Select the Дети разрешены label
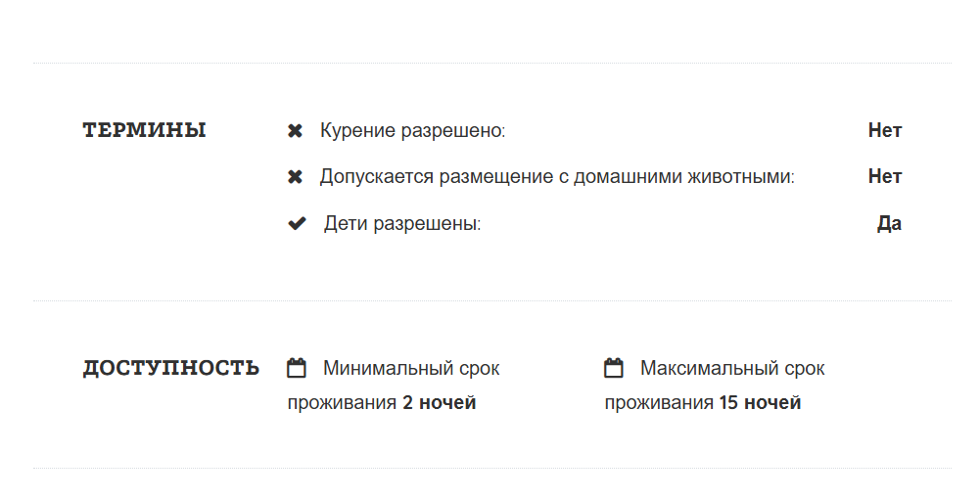The image size is (980, 501). point(402,224)
